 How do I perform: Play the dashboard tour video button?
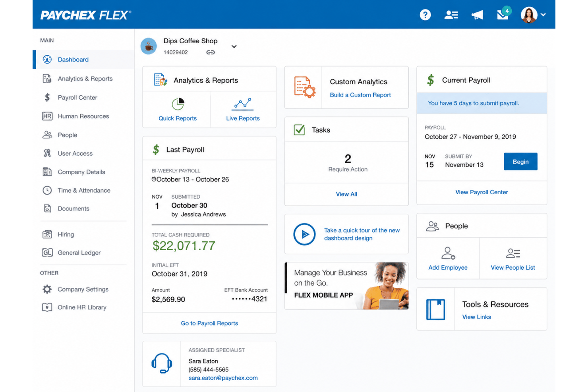[x=304, y=234]
